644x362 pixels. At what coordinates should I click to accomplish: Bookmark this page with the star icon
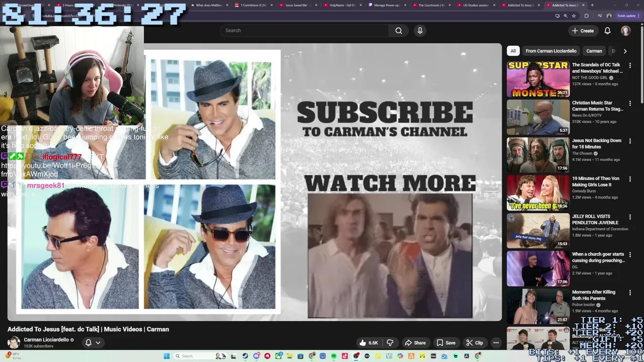tap(574, 16)
